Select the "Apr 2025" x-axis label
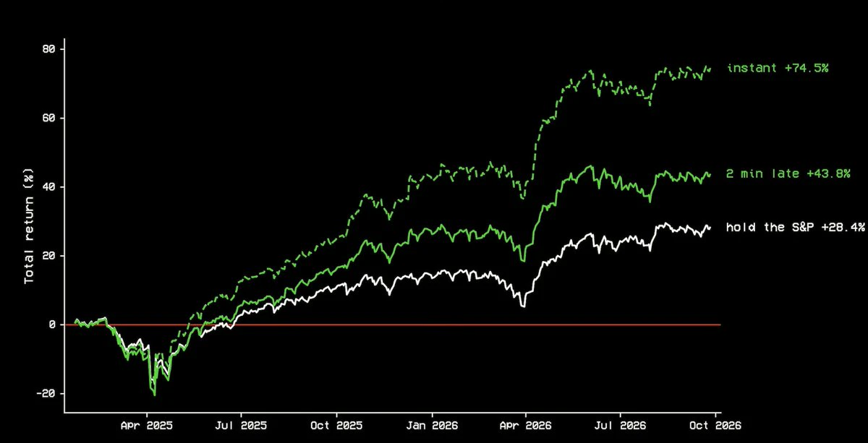This screenshot has height=443, width=868. pos(147,426)
